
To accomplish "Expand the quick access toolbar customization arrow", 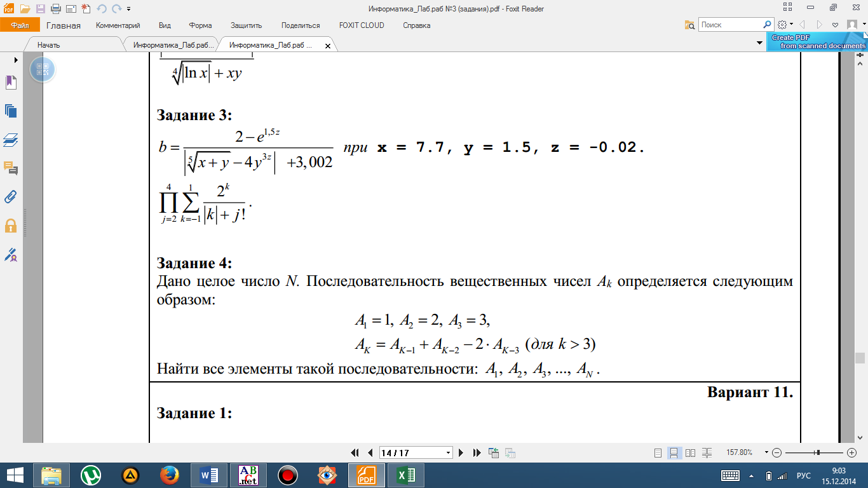I will coord(129,10).
